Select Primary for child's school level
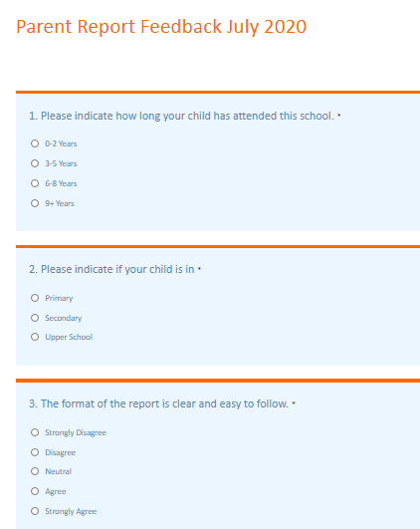Image resolution: width=420 pixels, height=529 pixels. point(35,298)
